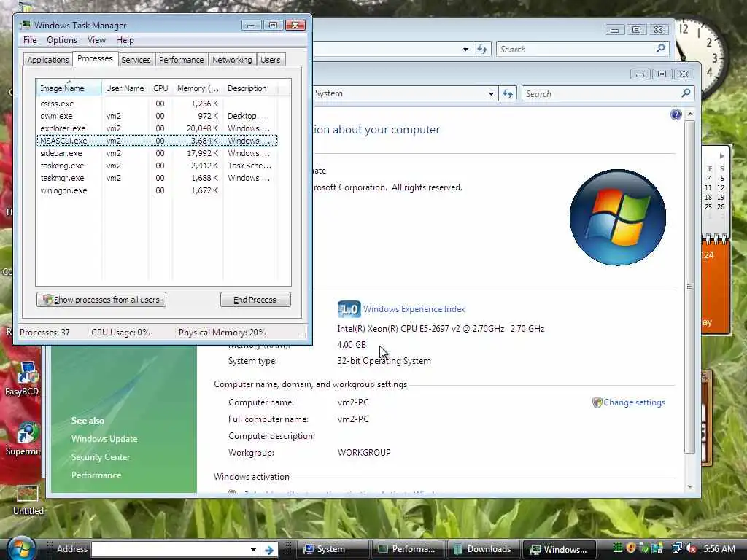Click the taskbar Address Go arrow button
Viewport: 747px width, 560px height.
tap(269, 550)
